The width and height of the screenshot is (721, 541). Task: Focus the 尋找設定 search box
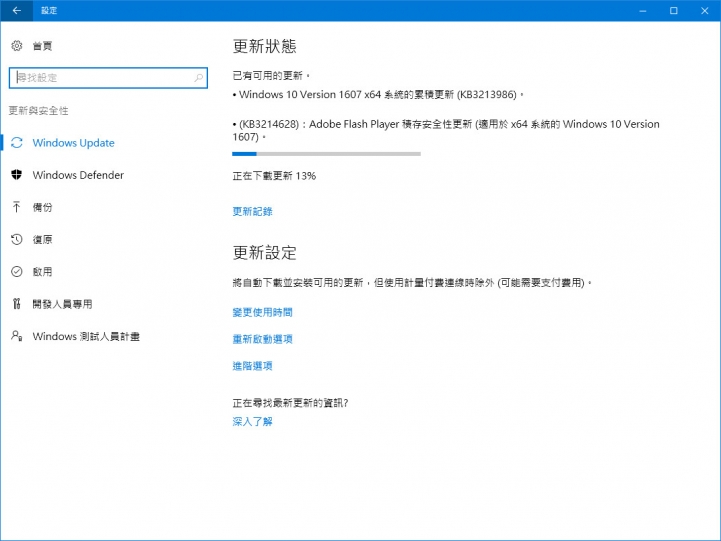pos(108,78)
